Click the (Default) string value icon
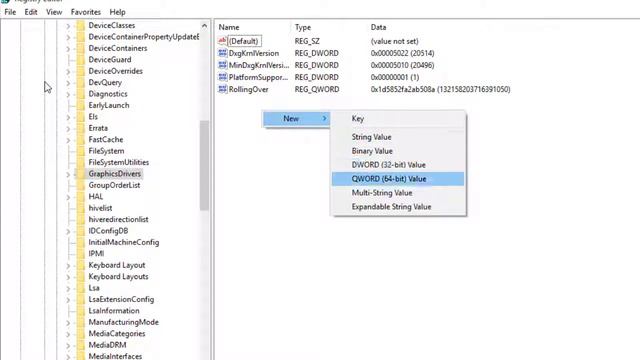Viewport: 640px width, 360px height. point(222,41)
